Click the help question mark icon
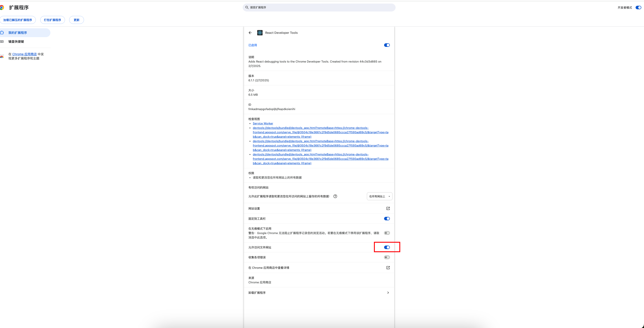 pos(335,196)
